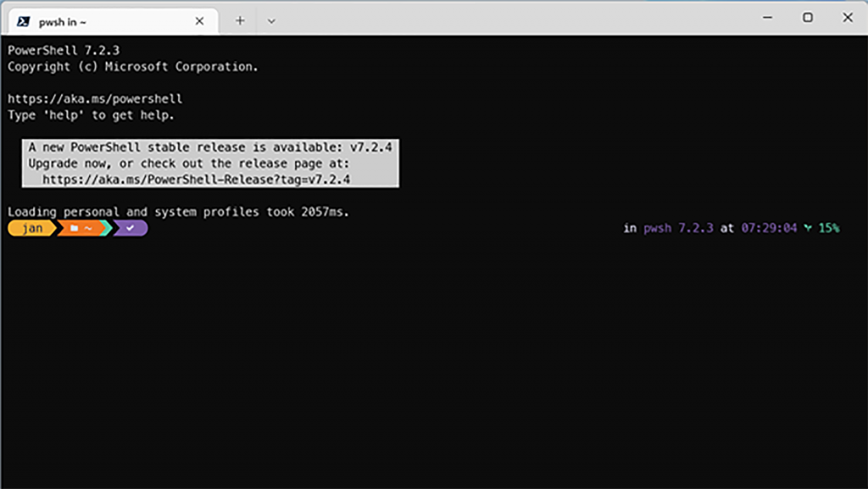This screenshot has height=489, width=868.
Task: Click the purple checkmark status segment
Action: click(130, 227)
